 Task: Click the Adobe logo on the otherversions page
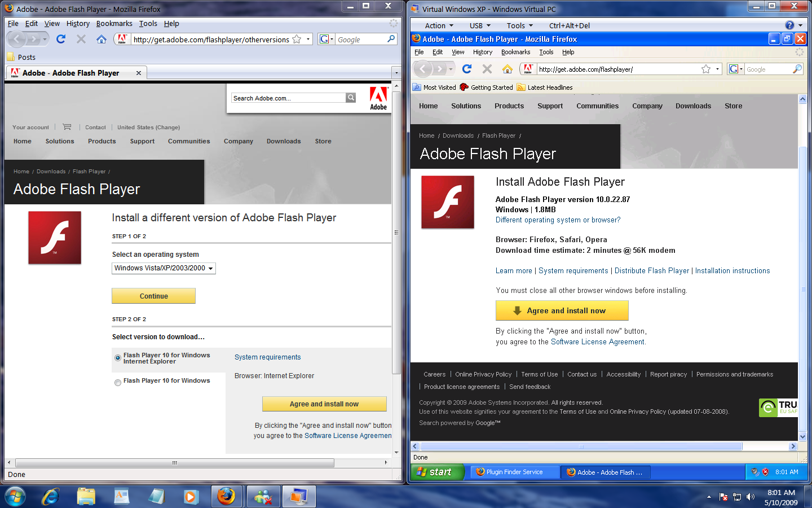(x=378, y=98)
